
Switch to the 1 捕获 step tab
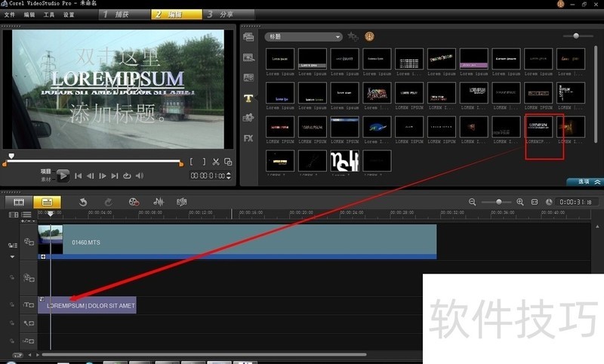124,14
